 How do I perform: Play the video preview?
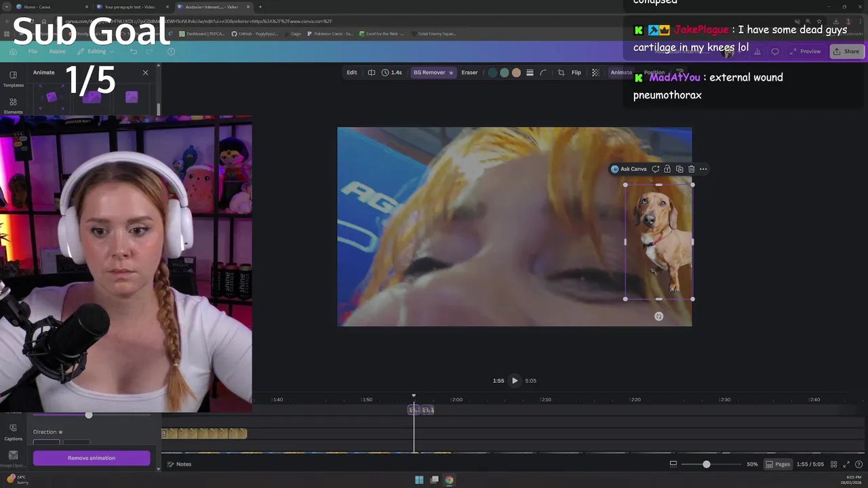(515, 380)
